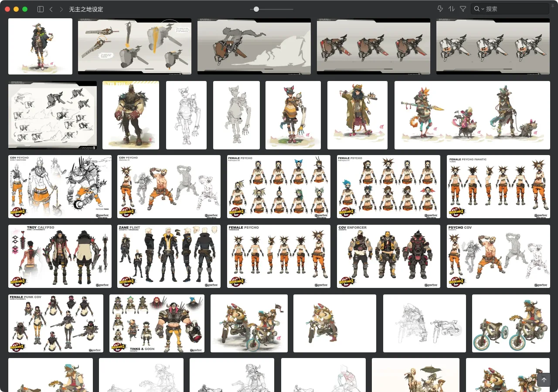Select the riders on teal-wheeled motorcycles
The image size is (558, 392).
tap(511, 323)
